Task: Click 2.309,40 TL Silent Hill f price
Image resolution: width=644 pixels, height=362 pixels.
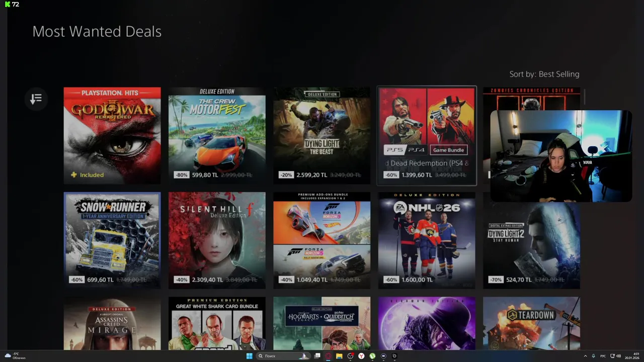Action: pyautogui.click(x=207, y=280)
